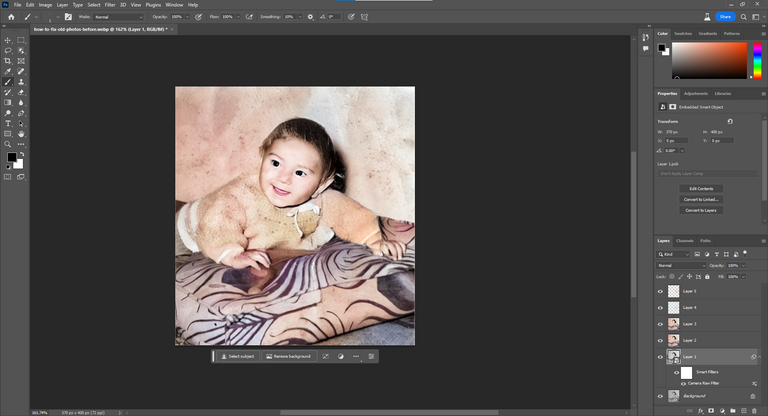768x416 pixels.
Task: Choose the Clone Stamp tool
Action: coord(21,82)
